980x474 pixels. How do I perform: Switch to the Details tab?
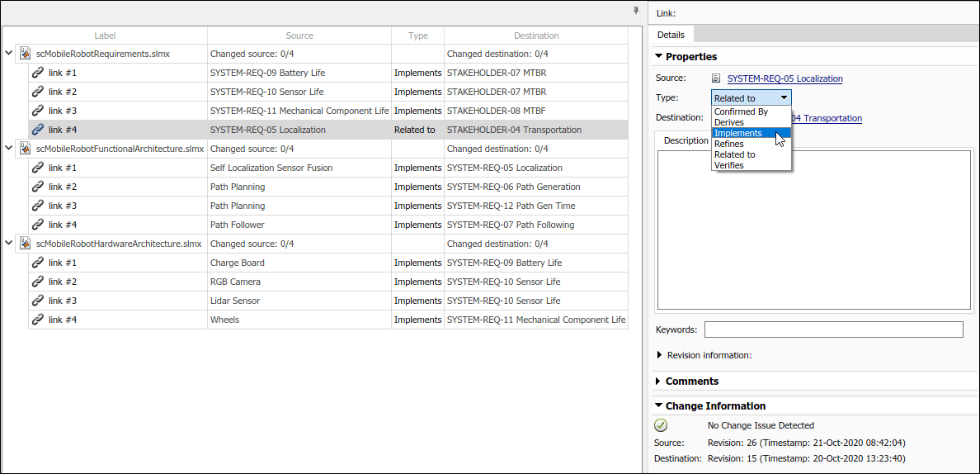[671, 35]
